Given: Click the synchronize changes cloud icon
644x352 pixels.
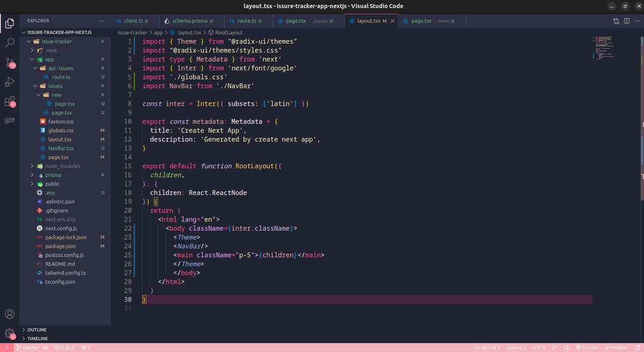Looking at the screenshot, I should [47, 348].
